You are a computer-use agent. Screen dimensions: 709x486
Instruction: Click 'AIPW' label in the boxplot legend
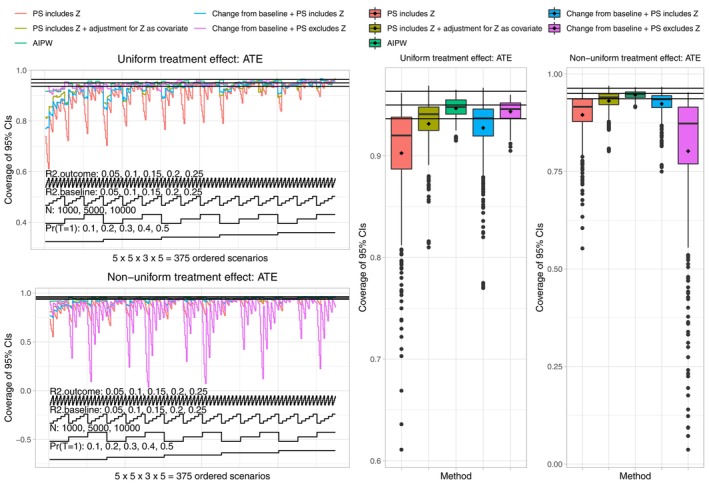point(397,43)
